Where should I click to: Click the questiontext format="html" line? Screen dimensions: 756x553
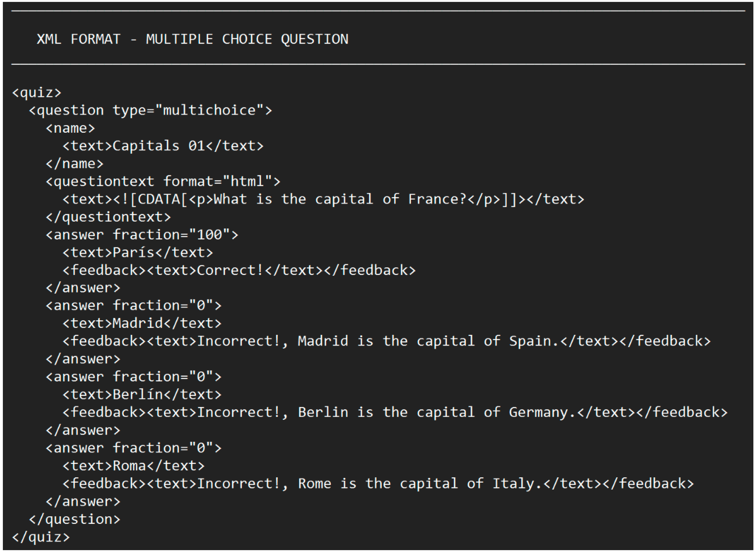pos(163,181)
